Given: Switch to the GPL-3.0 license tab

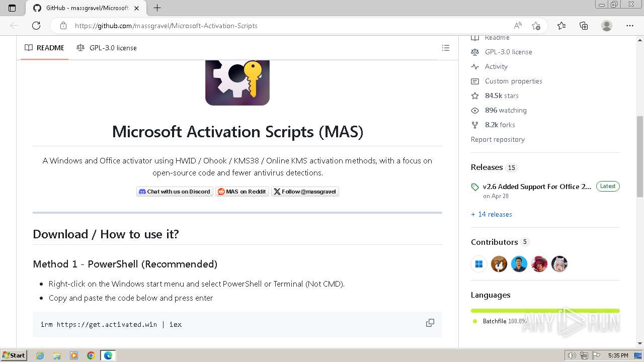Looking at the screenshot, I should (x=107, y=48).
